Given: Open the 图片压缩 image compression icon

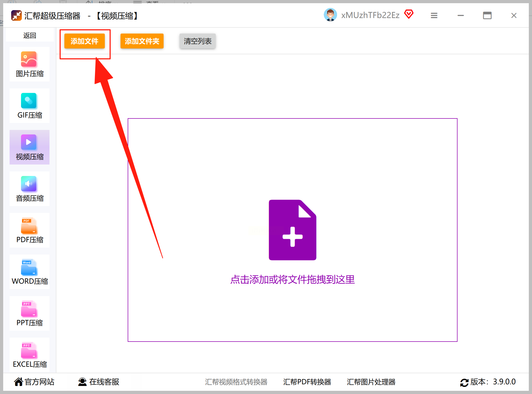Looking at the screenshot, I should pyautogui.click(x=29, y=59).
